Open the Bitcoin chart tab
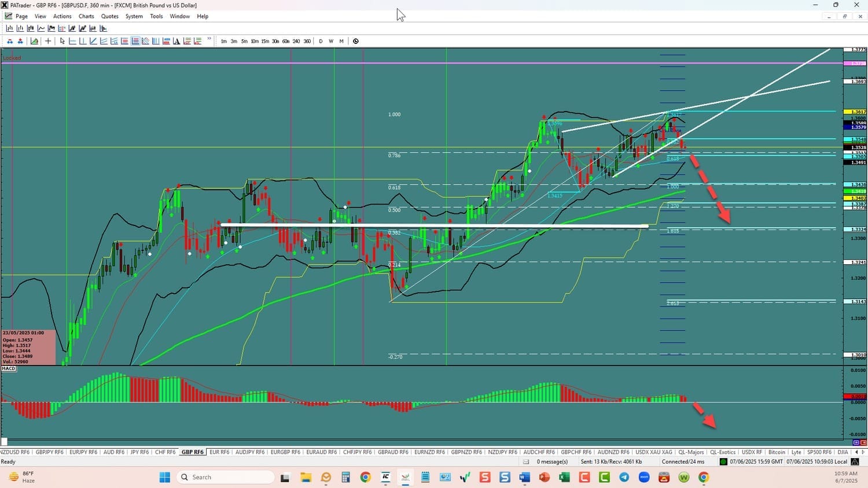This screenshot has width=868, height=488. pos(777,452)
